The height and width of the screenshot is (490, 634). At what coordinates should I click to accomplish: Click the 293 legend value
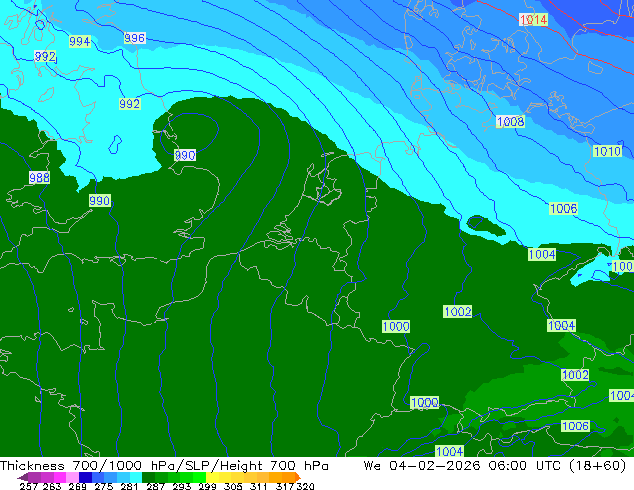pos(181,486)
